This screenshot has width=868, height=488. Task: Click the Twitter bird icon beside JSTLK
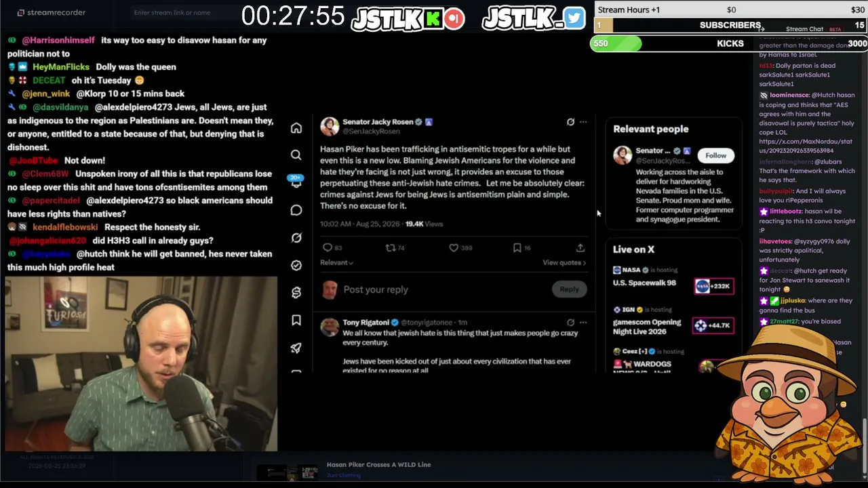point(574,18)
